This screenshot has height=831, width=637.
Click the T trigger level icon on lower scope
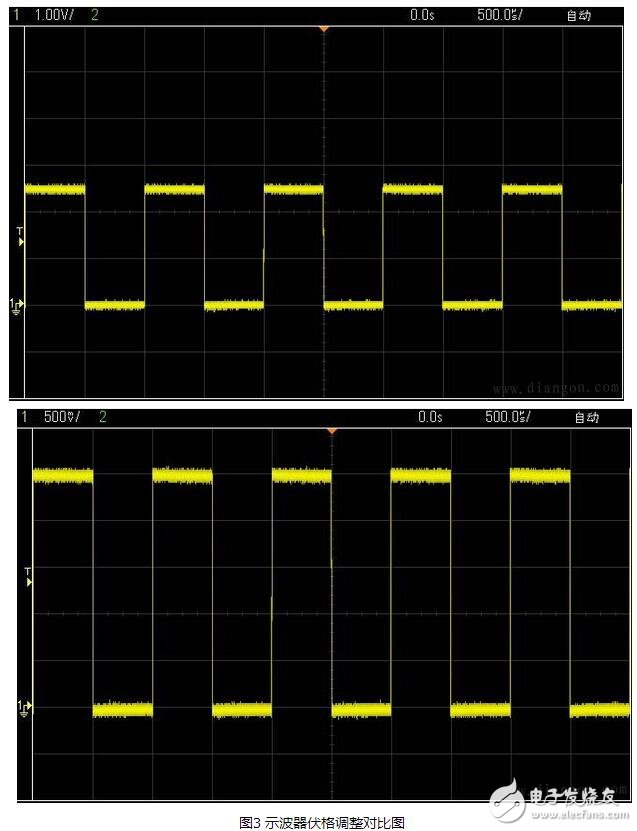coord(28,576)
